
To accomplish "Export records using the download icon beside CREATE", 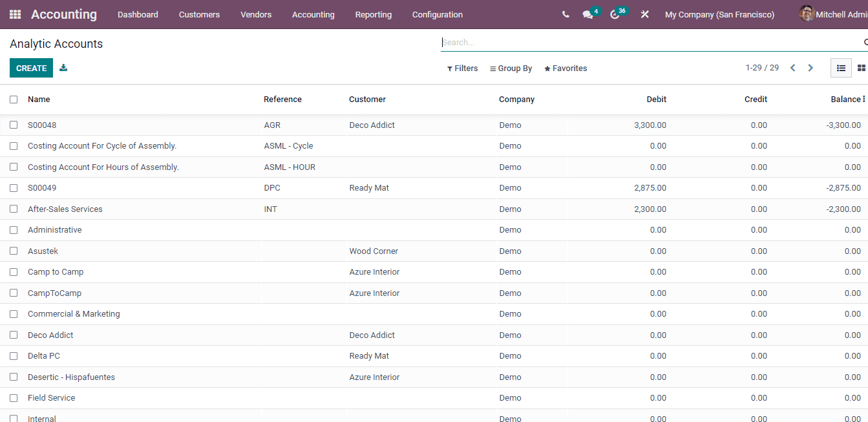I will pos(63,67).
